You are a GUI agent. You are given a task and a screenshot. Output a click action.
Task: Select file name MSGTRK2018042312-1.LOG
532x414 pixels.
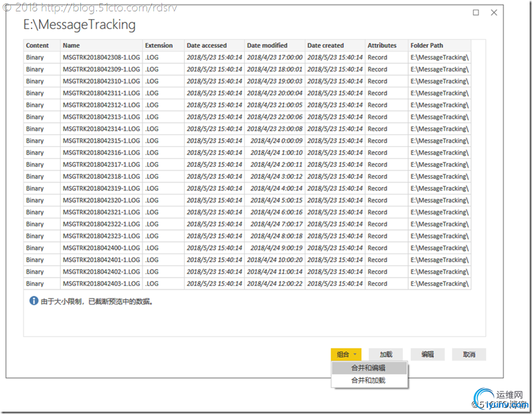click(x=101, y=105)
